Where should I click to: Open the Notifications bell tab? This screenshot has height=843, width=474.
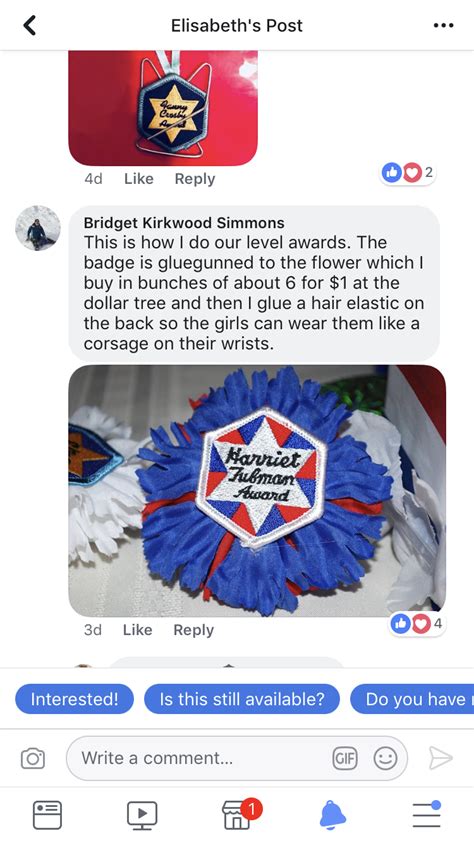click(x=332, y=815)
